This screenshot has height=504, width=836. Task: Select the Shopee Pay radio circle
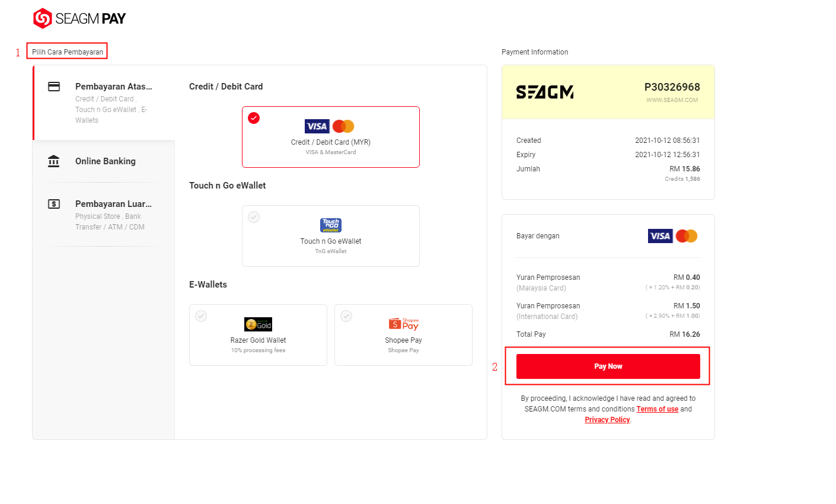tap(346, 316)
